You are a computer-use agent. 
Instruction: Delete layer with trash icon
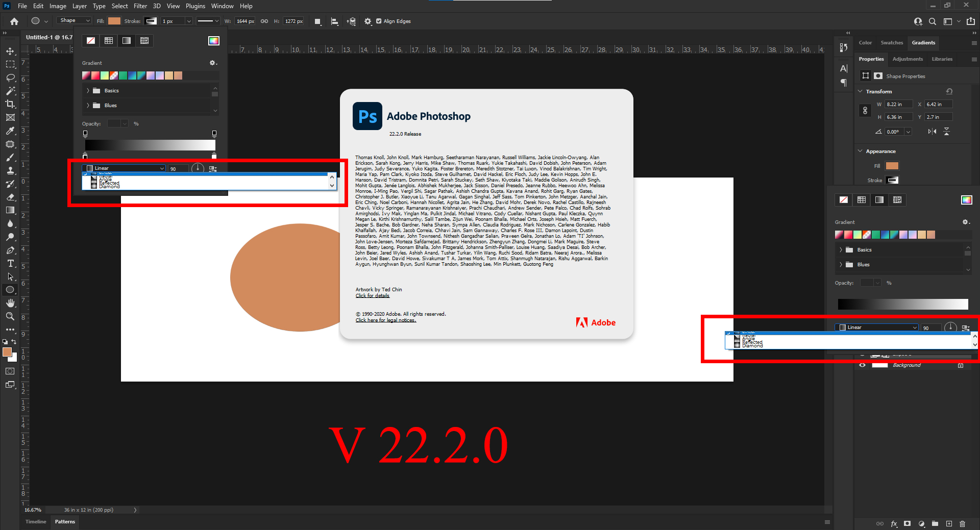point(962,523)
